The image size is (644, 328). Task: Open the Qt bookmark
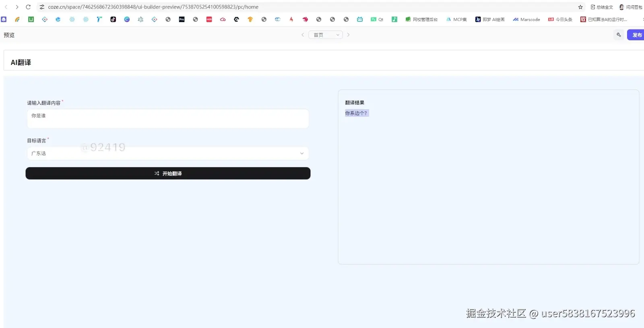click(377, 19)
